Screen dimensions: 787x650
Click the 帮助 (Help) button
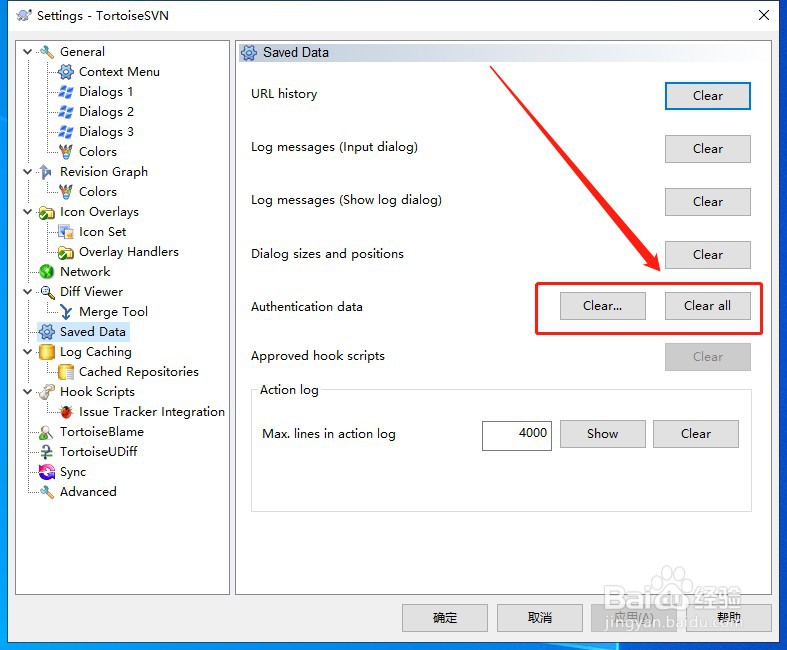[729, 618]
